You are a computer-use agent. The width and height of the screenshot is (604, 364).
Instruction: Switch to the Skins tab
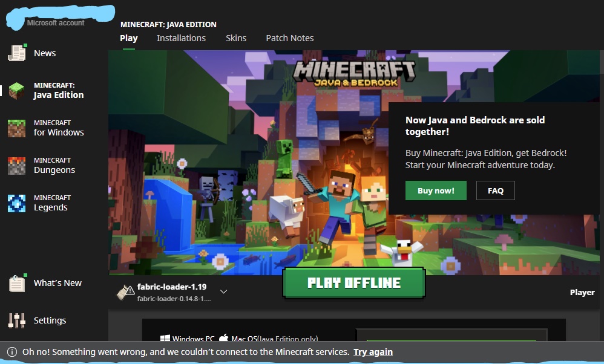click(236, 38)
